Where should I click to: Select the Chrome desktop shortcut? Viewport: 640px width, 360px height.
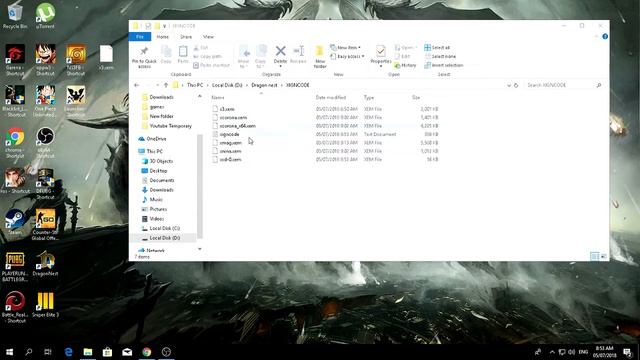pyautogui.click(x=15, y=143)
